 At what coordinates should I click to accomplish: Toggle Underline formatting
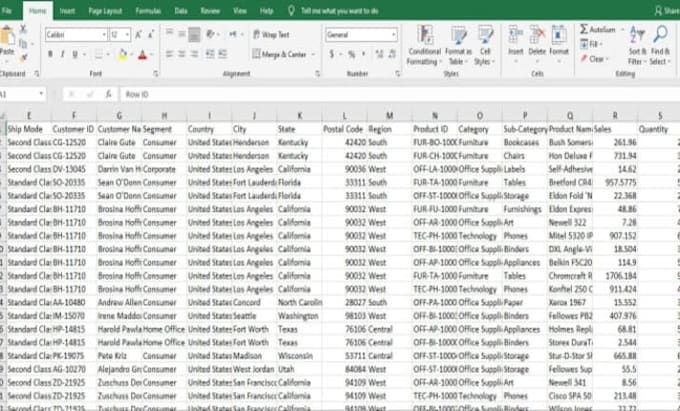pyautogui.click(x=75, y=54)
